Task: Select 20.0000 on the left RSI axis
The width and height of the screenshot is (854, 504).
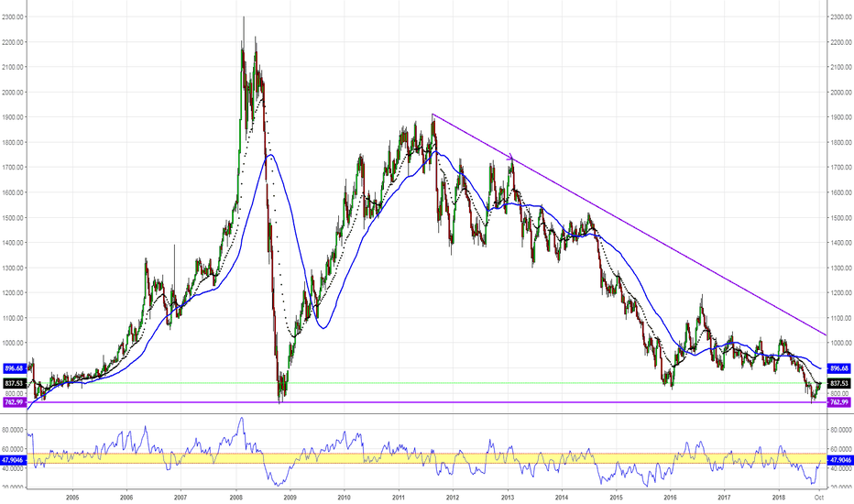Action: click(14, 488)
